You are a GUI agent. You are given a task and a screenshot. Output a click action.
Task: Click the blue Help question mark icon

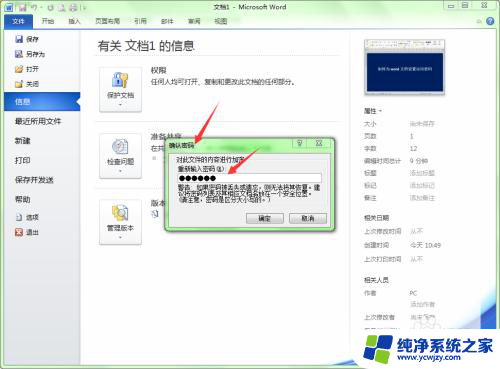(490, 21)
